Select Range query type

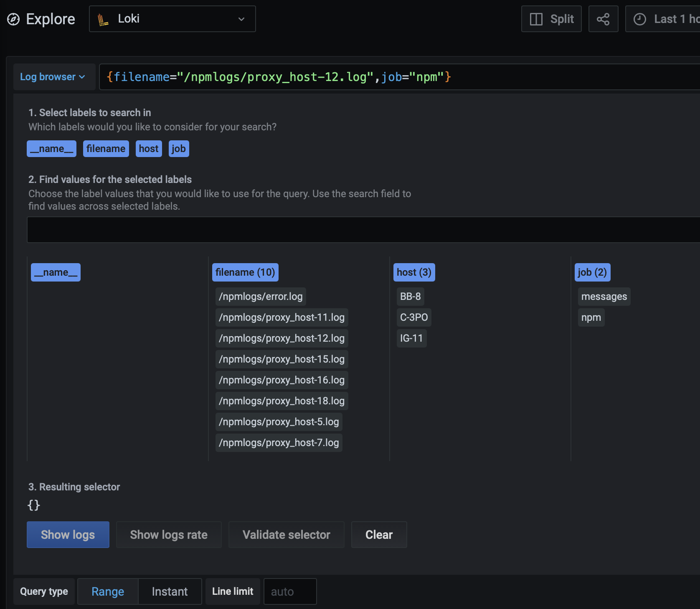[108, 591]
